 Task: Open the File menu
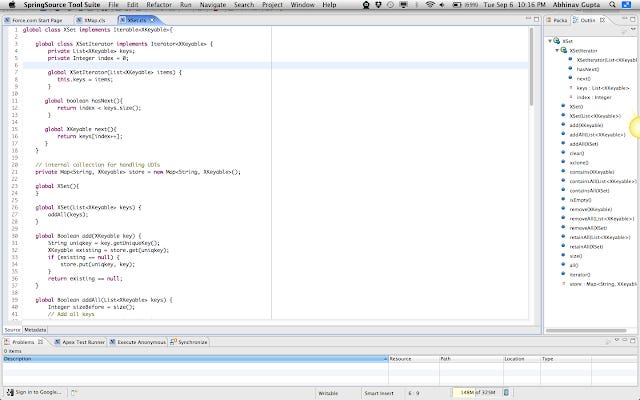coord(113,5)
